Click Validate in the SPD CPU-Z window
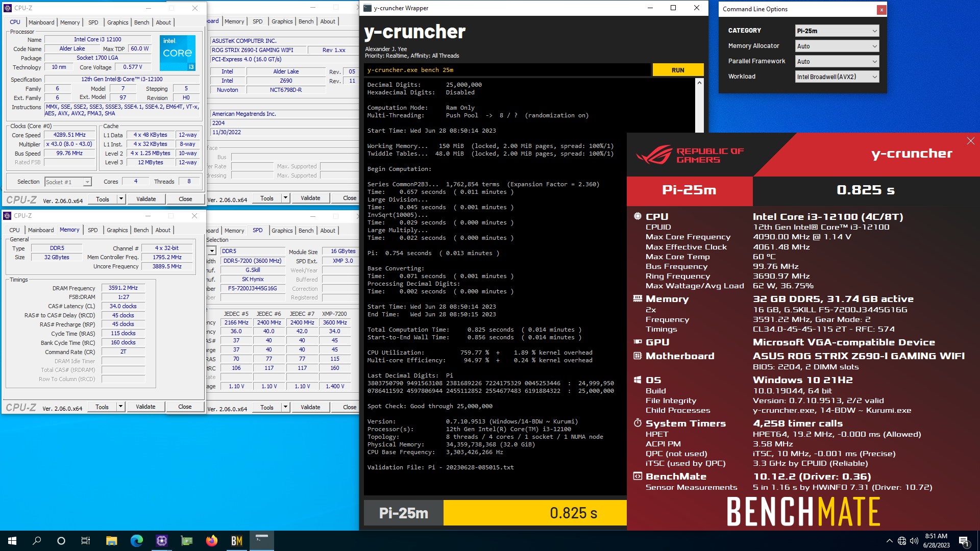This screenshot has height=551, width=980. pos(310,407)
